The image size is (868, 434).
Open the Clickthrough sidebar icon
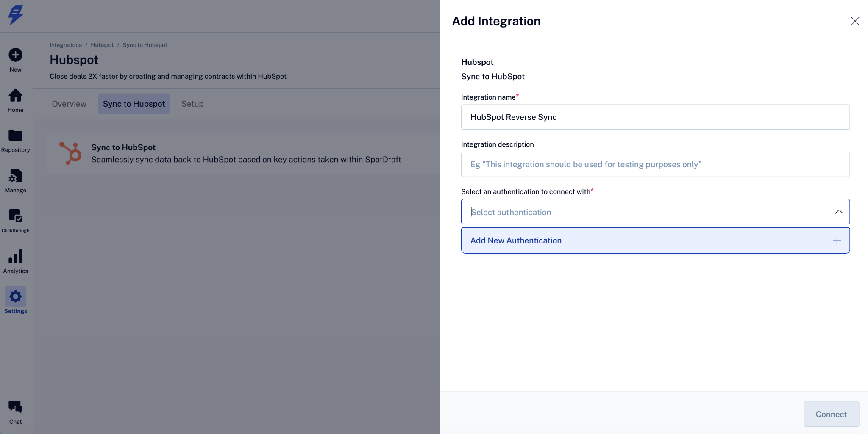coord(16,216)
